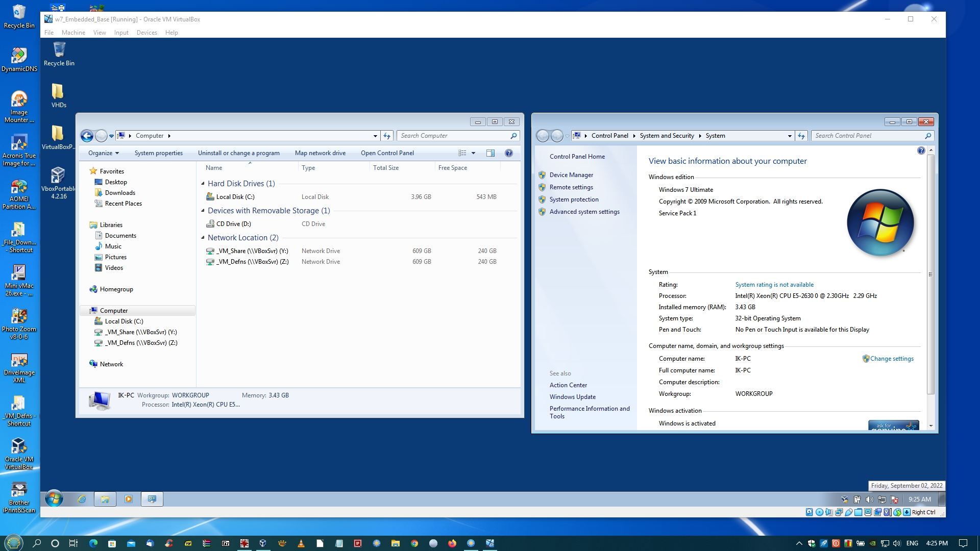Toggle the preview pane in Computer window

tap(491, 153)
